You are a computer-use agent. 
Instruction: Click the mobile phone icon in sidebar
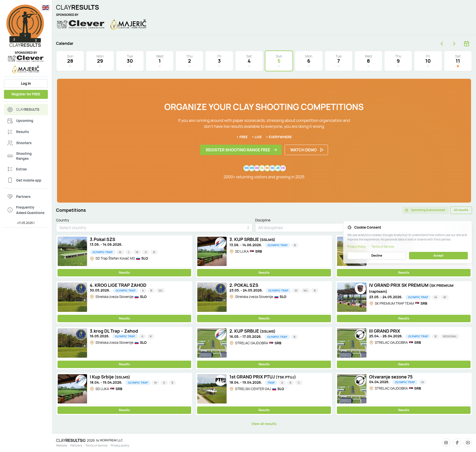coord(10,180)
